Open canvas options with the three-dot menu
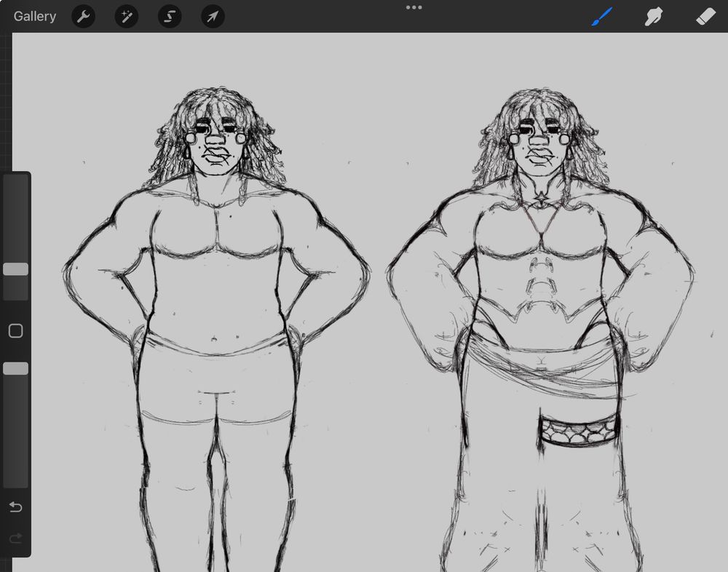Image resolution: width=728 pixels, height=572 pixels. pos(414,7)
